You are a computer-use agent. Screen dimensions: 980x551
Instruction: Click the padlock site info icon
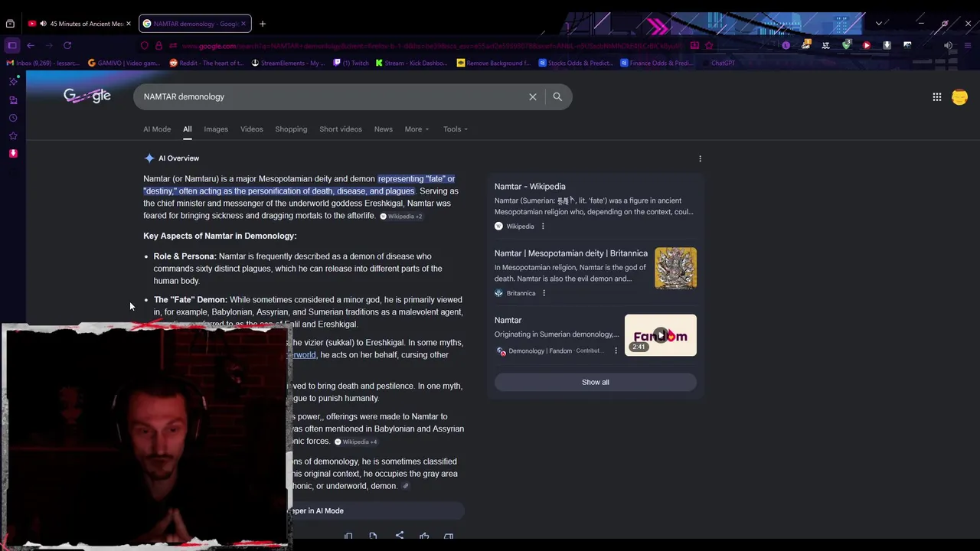click(x=158, y=46)
